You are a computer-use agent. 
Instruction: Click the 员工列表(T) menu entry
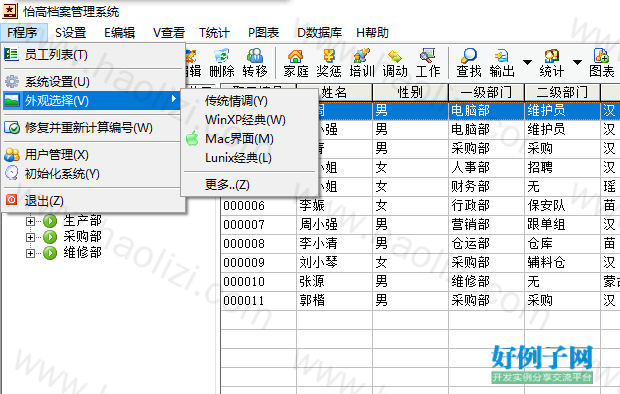pos(93,55)
